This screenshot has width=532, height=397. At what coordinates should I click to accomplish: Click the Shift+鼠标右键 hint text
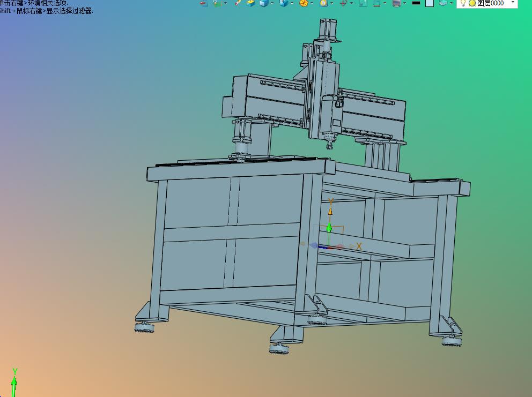click(47, 11)
